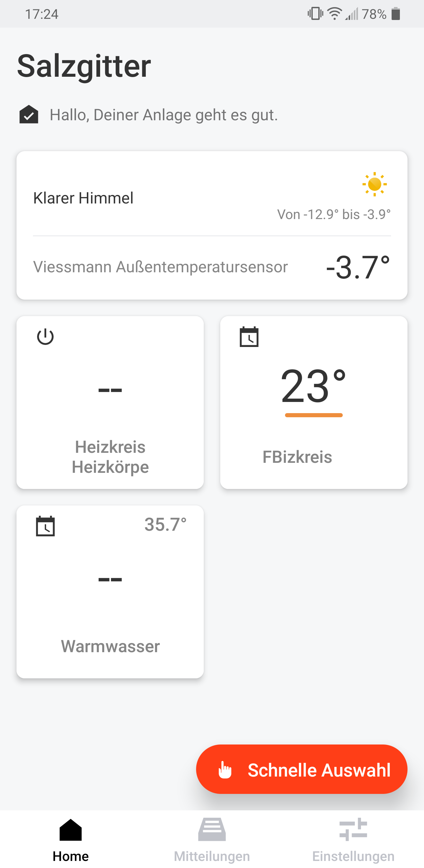Switch to the Mitteilungen tab
This screenshot has height=868, width=424.
(212, 839)
